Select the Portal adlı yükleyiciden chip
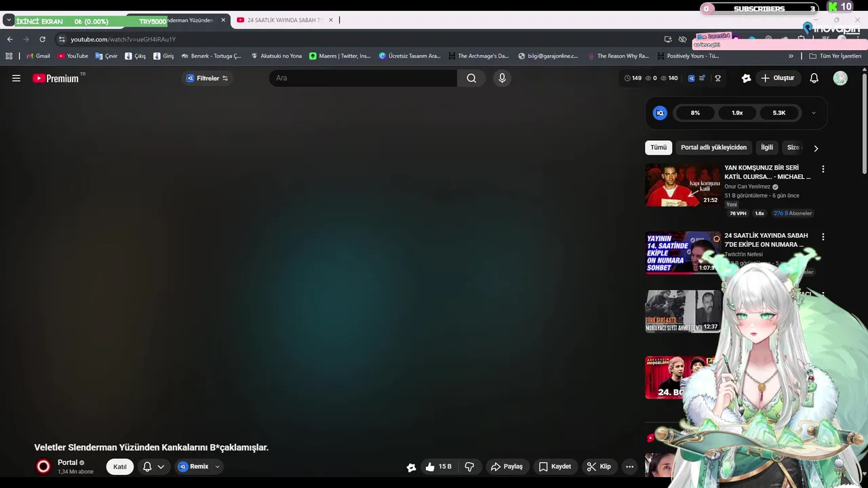Screen dimensions: 868x488 pyautogui.click(x=713, y=148)
